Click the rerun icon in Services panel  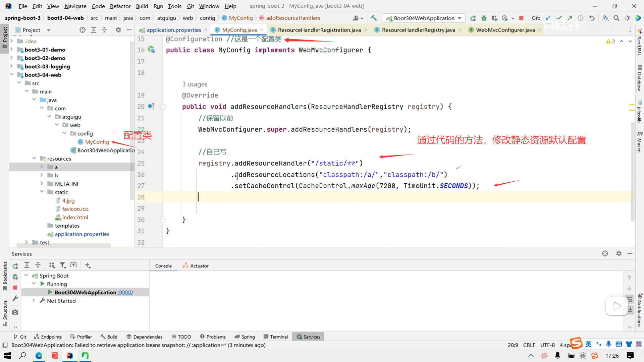click(15, 266)
